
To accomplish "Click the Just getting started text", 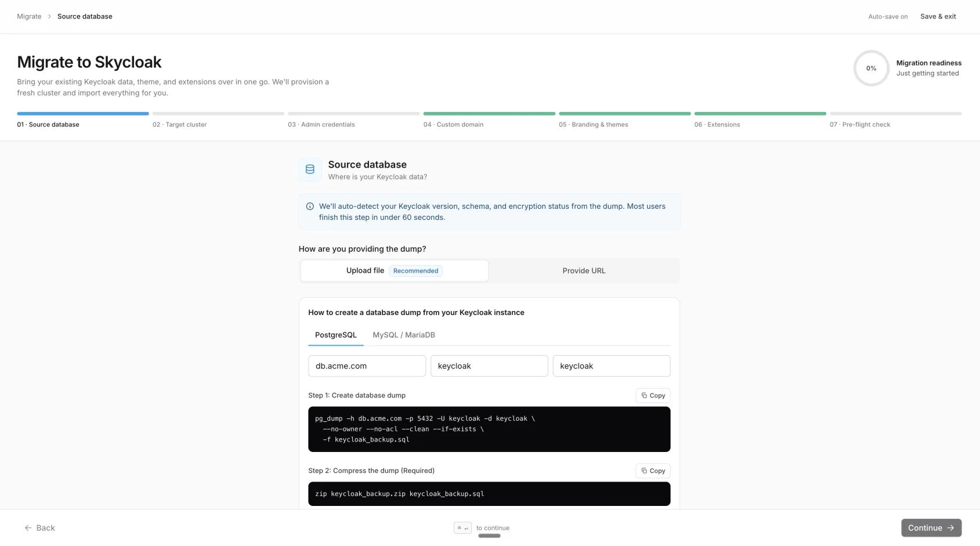I will (x=927, y=73).
